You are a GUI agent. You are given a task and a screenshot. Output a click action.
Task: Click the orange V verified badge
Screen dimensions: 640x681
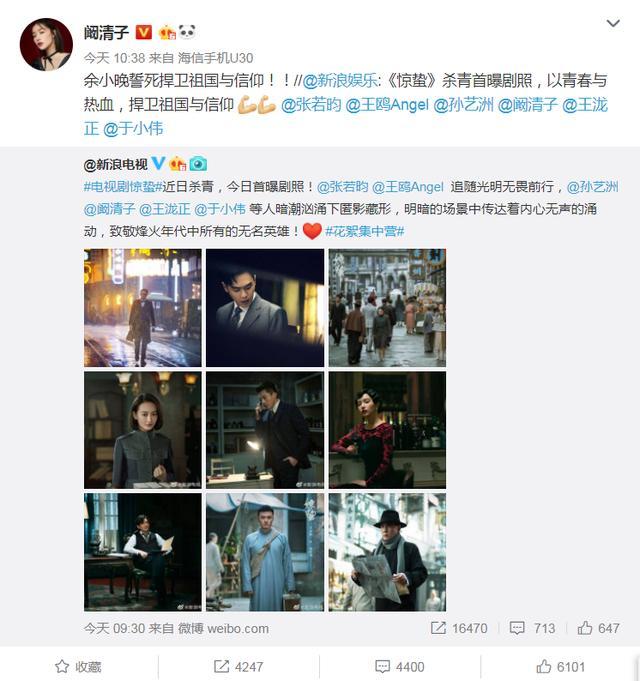pos(144,33)
